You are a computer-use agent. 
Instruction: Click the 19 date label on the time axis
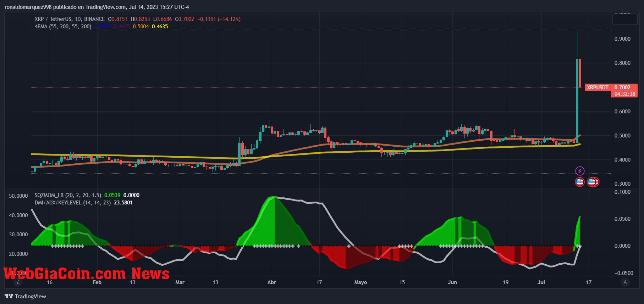point(506,282)
